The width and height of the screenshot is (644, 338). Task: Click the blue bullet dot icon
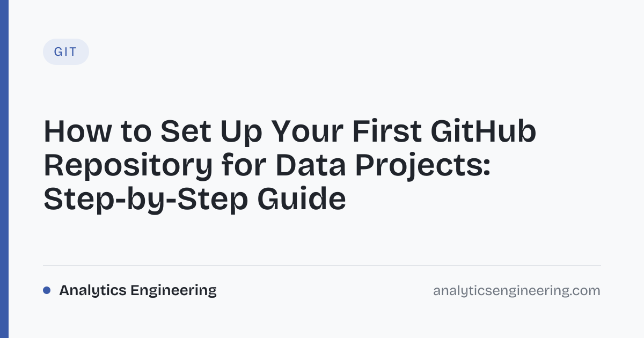pos(47,290)
